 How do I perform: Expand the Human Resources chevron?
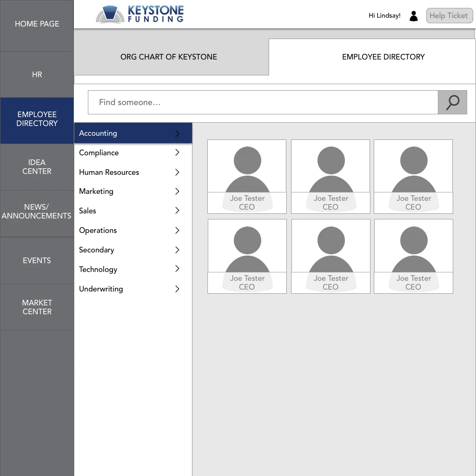177,172
